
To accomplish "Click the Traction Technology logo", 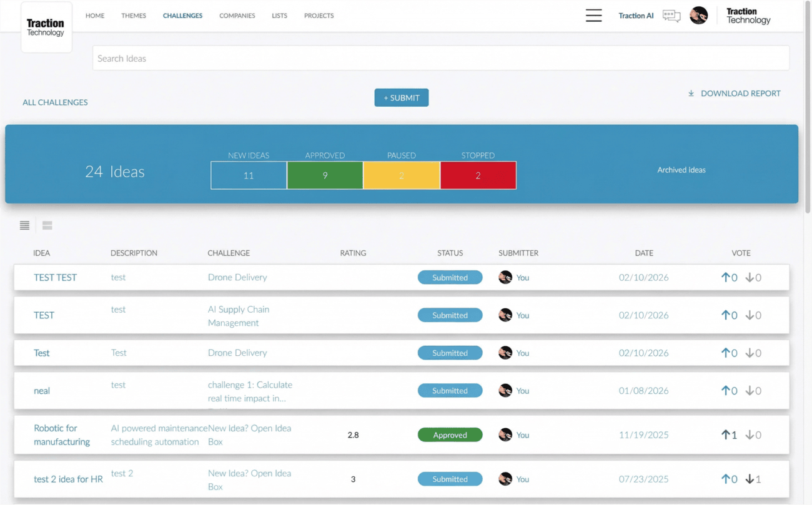I will pos(46,26).
